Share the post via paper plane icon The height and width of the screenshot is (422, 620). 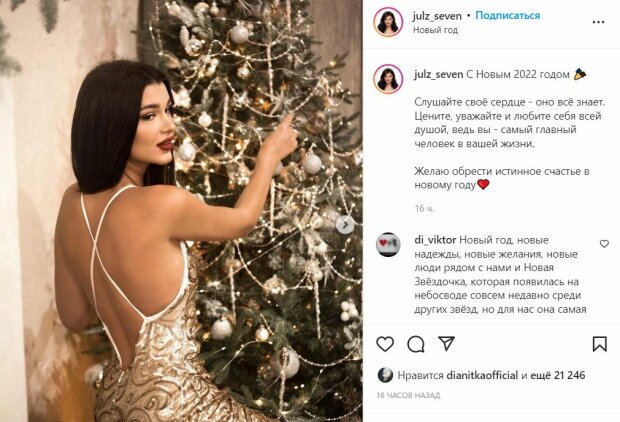[x=446, y=343]
